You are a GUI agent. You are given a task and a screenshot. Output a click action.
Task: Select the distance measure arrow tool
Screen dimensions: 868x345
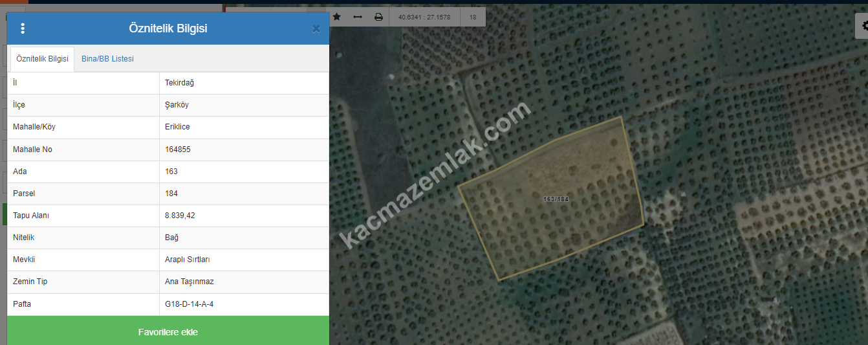pos(358,17)
